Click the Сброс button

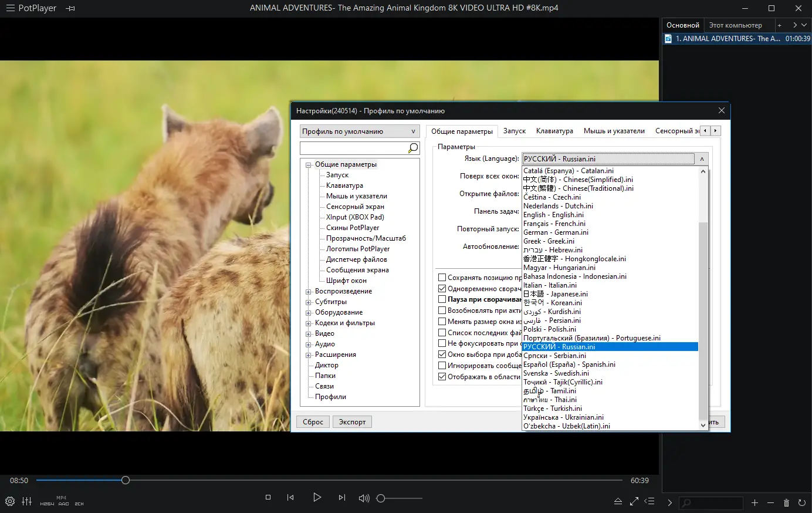[313, 422]
